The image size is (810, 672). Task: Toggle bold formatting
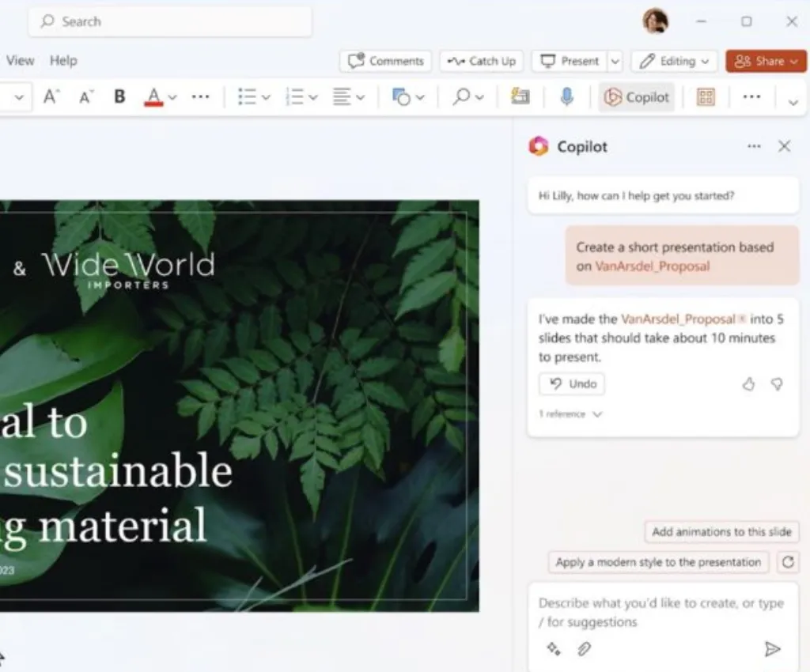[119, 96]
